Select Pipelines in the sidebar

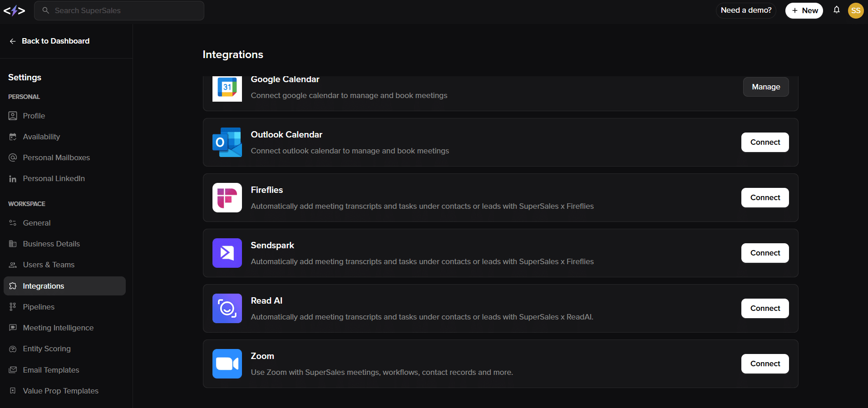tap(39, 307)
